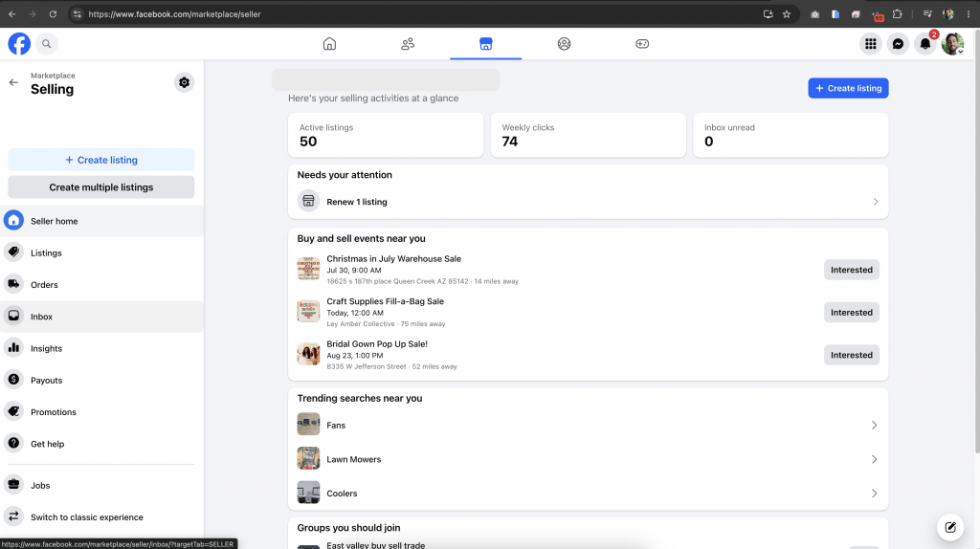980x549 pixels.
Task: Expand the Coolers row chevron
Action: click(x=874, y=494)
